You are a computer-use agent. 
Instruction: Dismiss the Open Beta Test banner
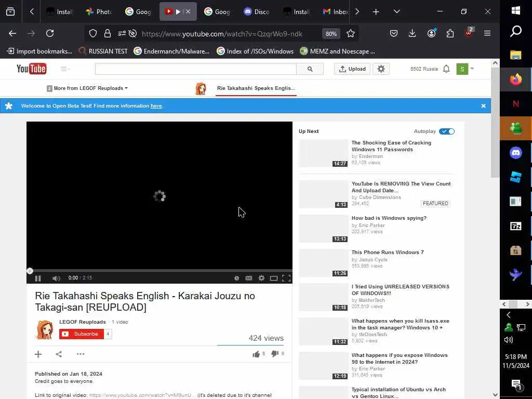(x=484, y=106)
